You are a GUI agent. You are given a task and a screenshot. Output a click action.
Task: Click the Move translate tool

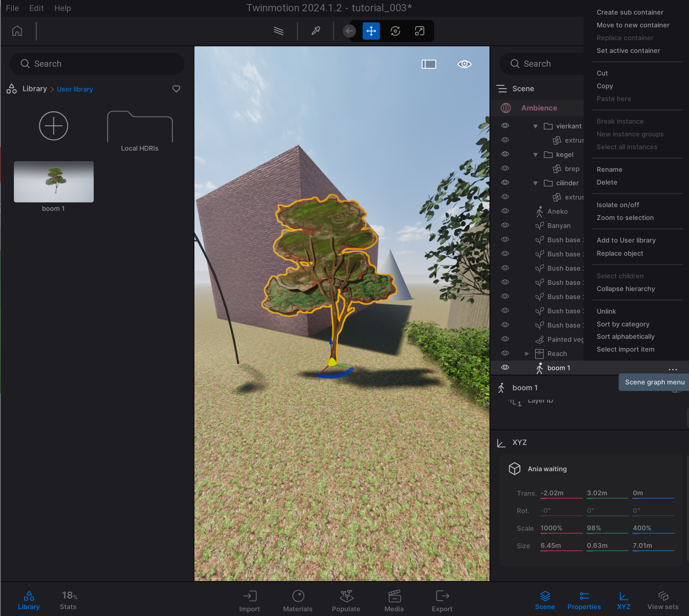point(371,31)
